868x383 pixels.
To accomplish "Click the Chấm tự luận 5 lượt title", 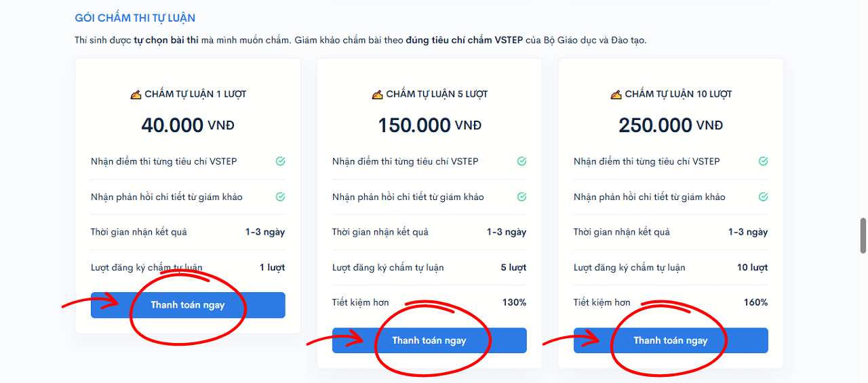I will (x=437, y=94).
